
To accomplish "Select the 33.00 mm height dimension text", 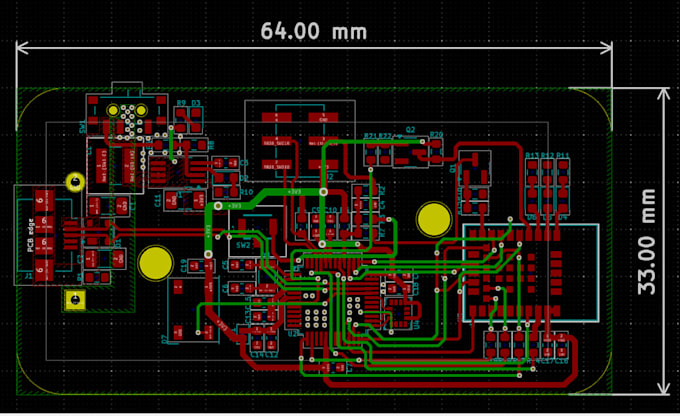I will [647, 242].
